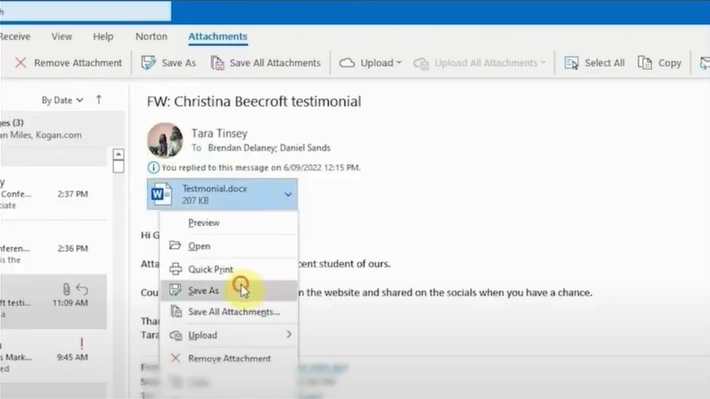This screenshot has width=710, height=399.
Task: Click the scroll up arrow of message list
Action: tap(118, 154)
